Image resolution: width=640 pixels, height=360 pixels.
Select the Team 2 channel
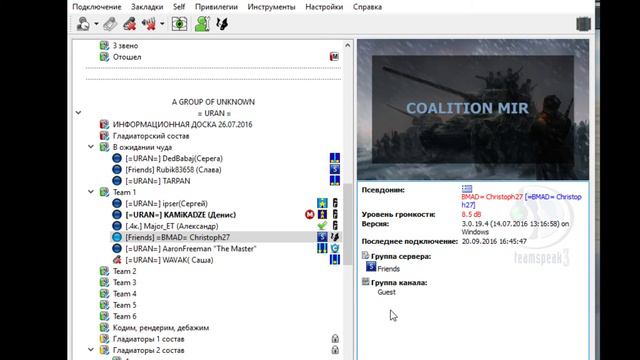pos(124,271)
